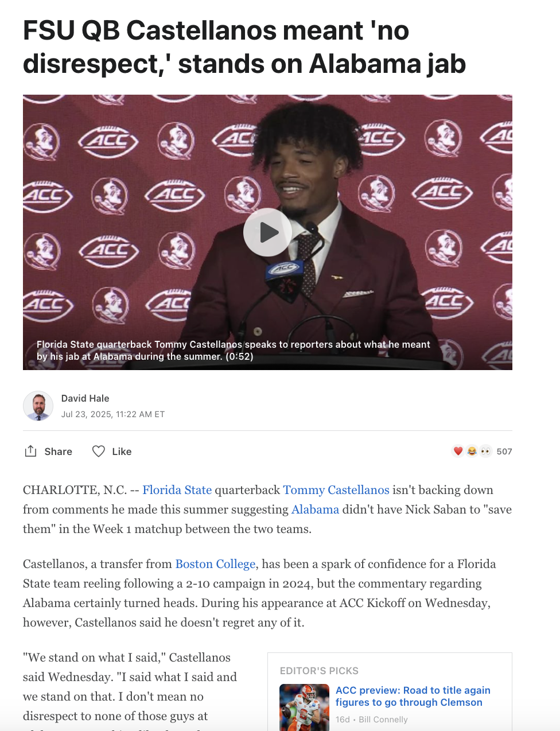Open the Tommy Castellanos player link

[336, 490]
